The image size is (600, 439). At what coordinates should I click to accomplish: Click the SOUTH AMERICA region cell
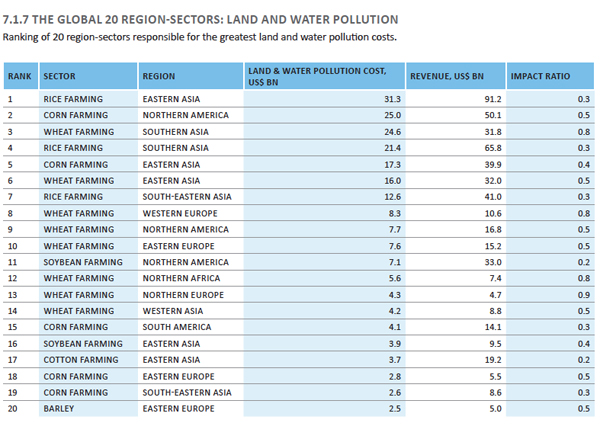pos(177,327)
